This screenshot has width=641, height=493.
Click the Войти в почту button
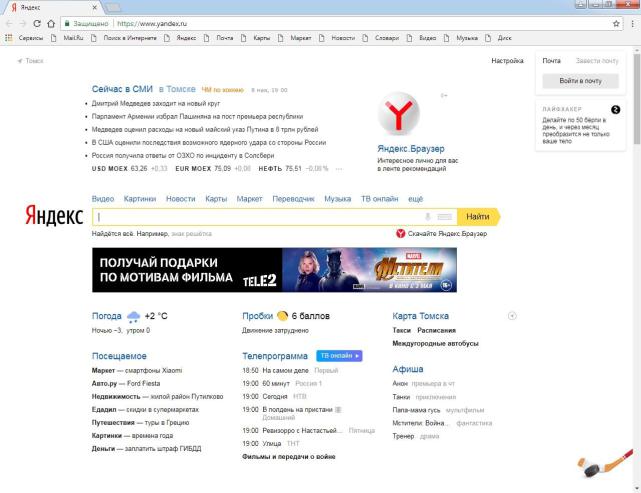580,81
